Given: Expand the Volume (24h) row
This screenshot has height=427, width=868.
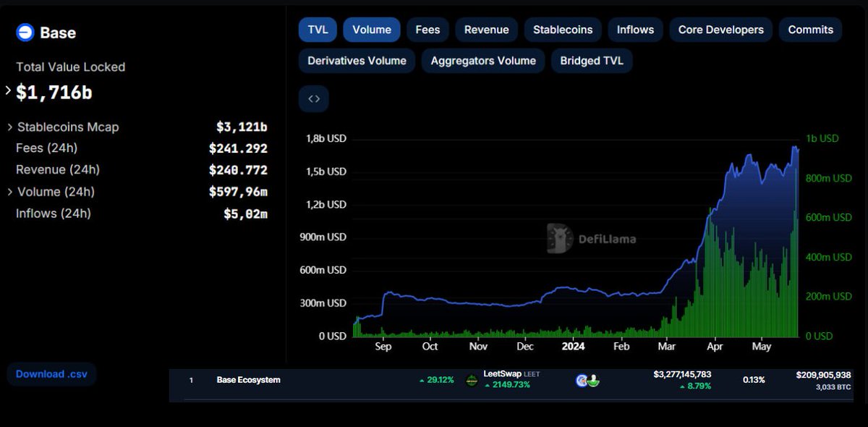Looking at the screenshot, I should point(10,192).
